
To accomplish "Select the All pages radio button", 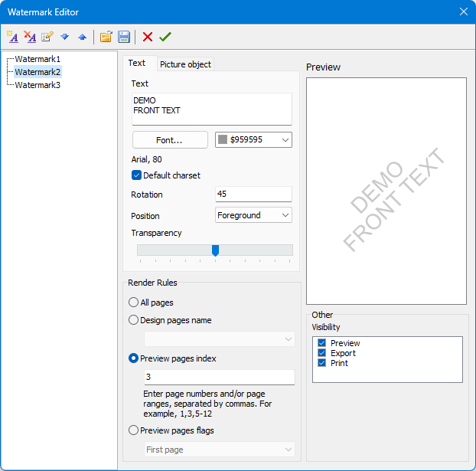I will [134, 303].
